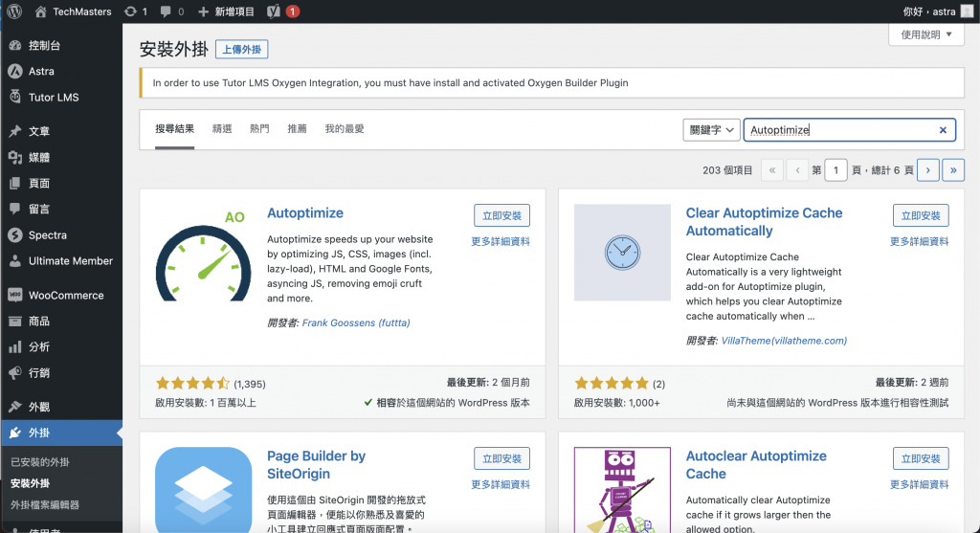Open Clear Autoptimize Cache Automatically title link
The height and width of the screenshot is (533, 980).
point(764,222)
